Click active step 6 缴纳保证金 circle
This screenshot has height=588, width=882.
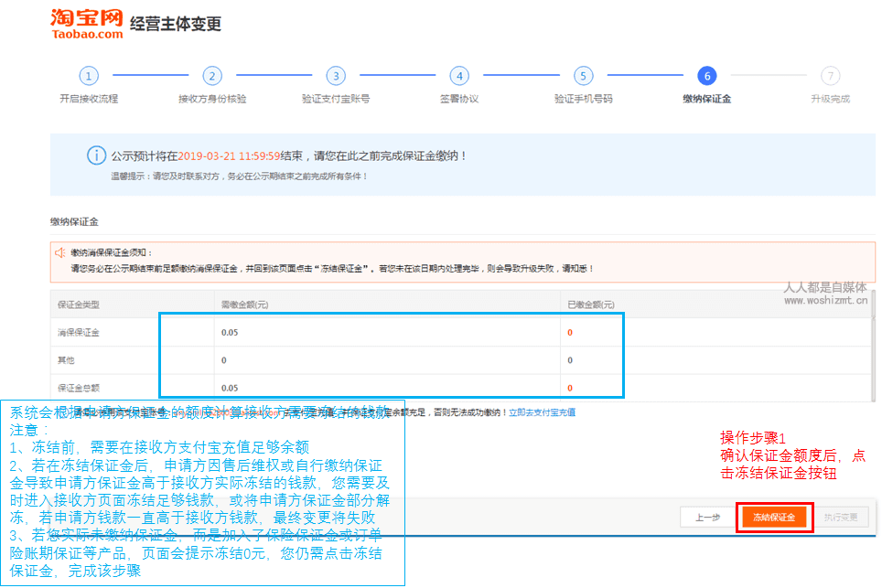click(706, 76)
